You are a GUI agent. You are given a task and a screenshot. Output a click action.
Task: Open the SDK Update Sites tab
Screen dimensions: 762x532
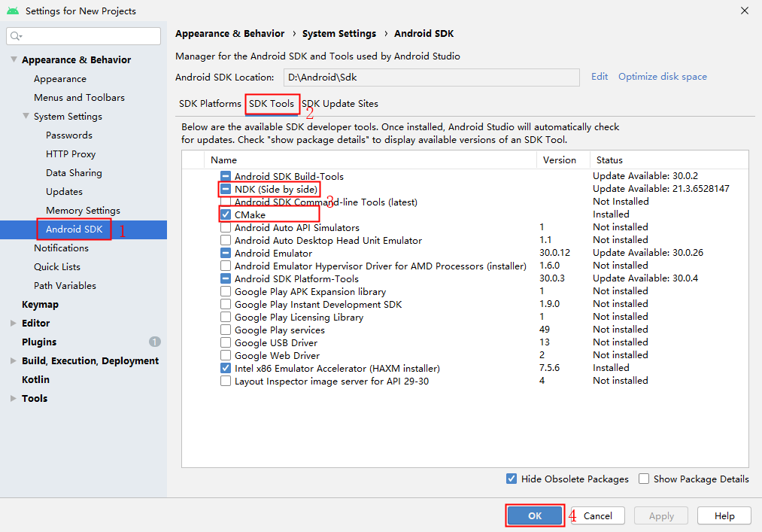coord(340,104)
